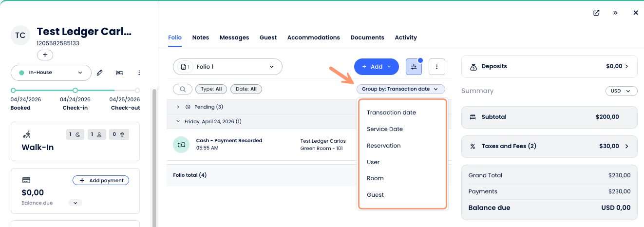The width and height of the screenshot is (644, 227).
Task: Open the Date: All filter
Action: point(246,89)
